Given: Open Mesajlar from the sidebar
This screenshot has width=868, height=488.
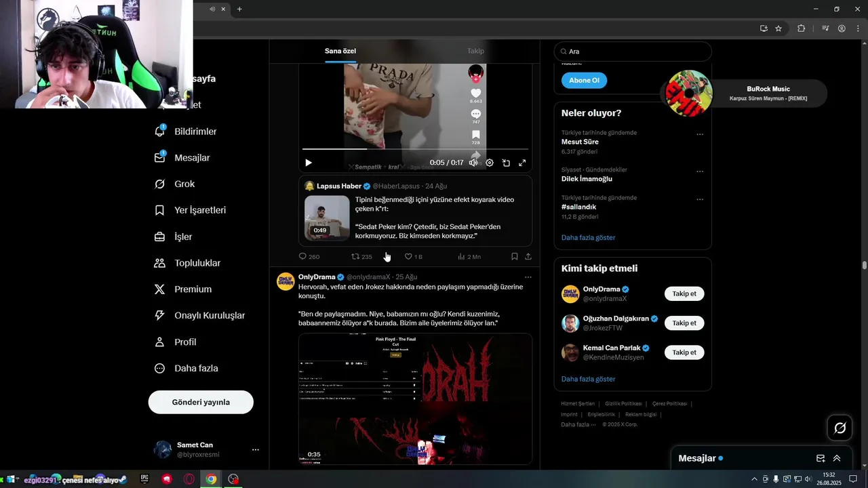Looking at the screenshot, I should click(x=182, y=158).
